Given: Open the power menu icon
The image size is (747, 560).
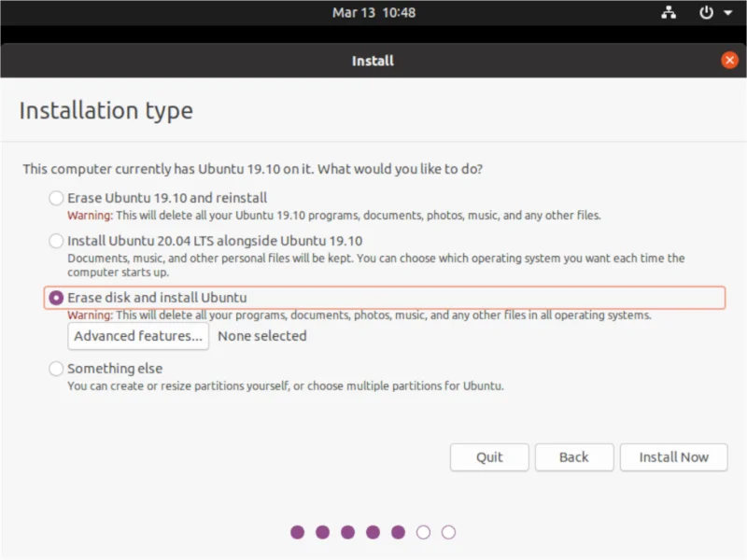Looking at the screenshot, I should pos(706,12).
